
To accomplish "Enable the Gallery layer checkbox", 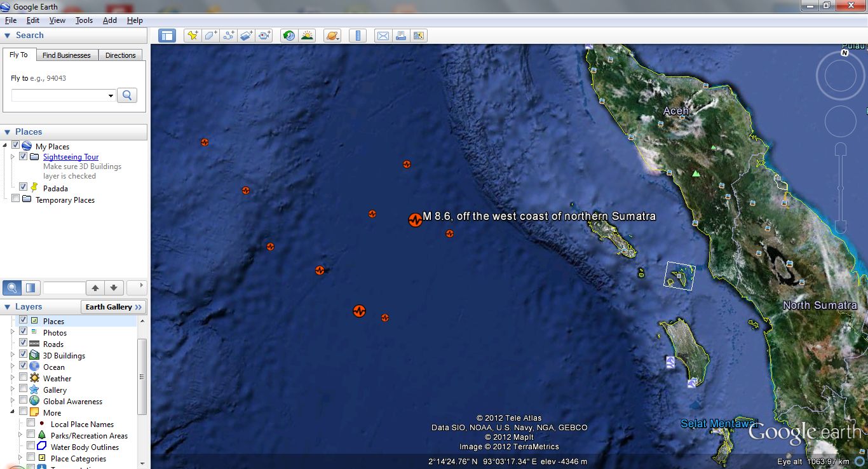I will (24, 389).
